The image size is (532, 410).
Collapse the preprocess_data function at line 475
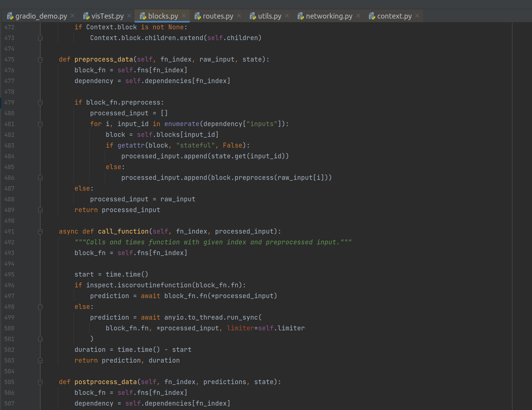click(40, 60)
